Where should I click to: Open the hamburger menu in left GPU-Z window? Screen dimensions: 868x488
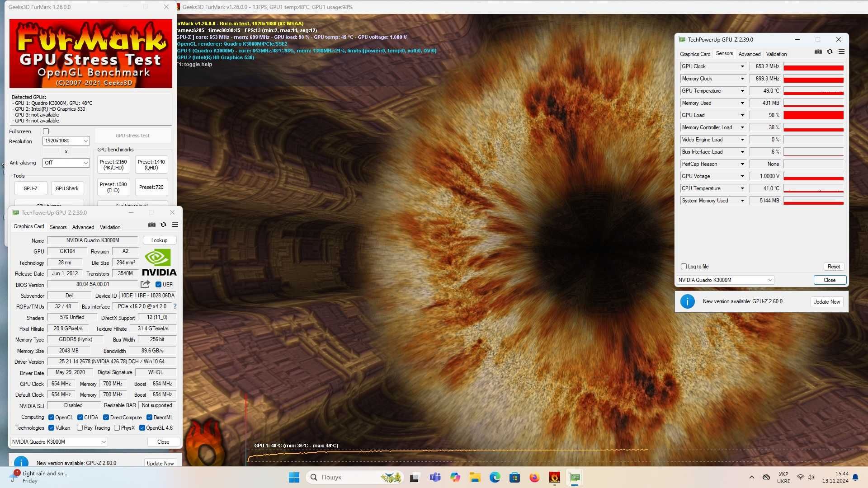pyautogui.click(x=175, y=225)
